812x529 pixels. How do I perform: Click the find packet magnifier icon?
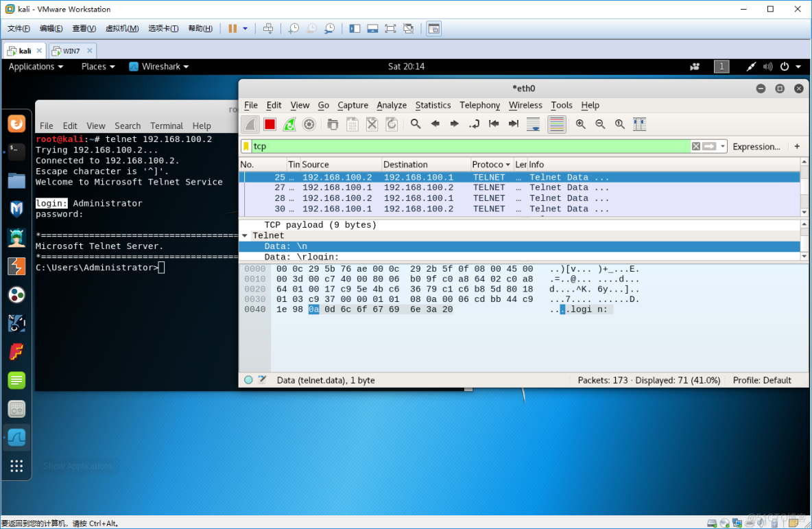(x=416, y=124)
